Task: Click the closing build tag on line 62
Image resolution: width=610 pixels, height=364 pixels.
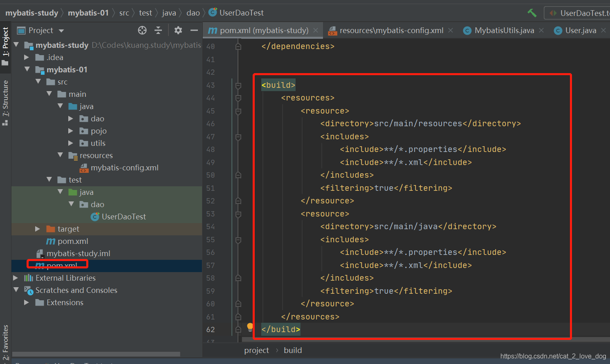Action: tap(281, 329)
